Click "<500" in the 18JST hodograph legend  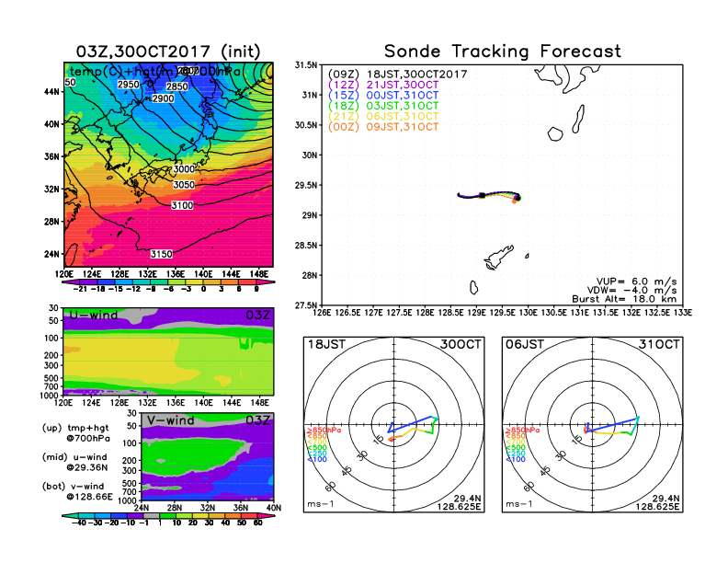click(317, 448)
